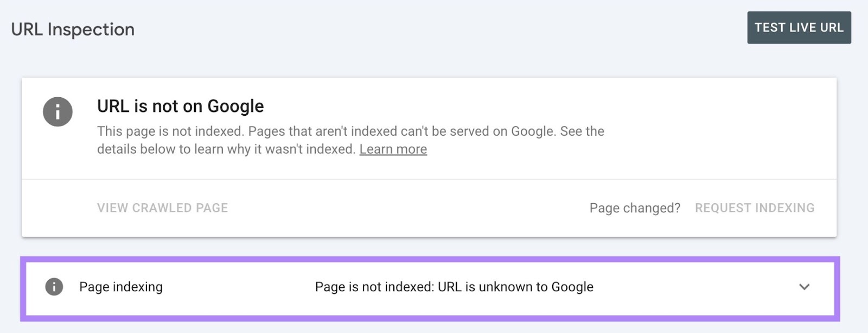Click the "Page is not indexed: URL is unknown to Google" status
This screenshot has width=868, height=333.
coord(455,287)
